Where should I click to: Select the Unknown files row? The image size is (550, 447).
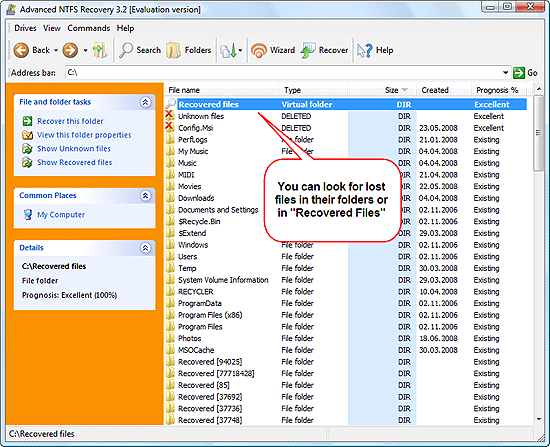click(346, 116)
